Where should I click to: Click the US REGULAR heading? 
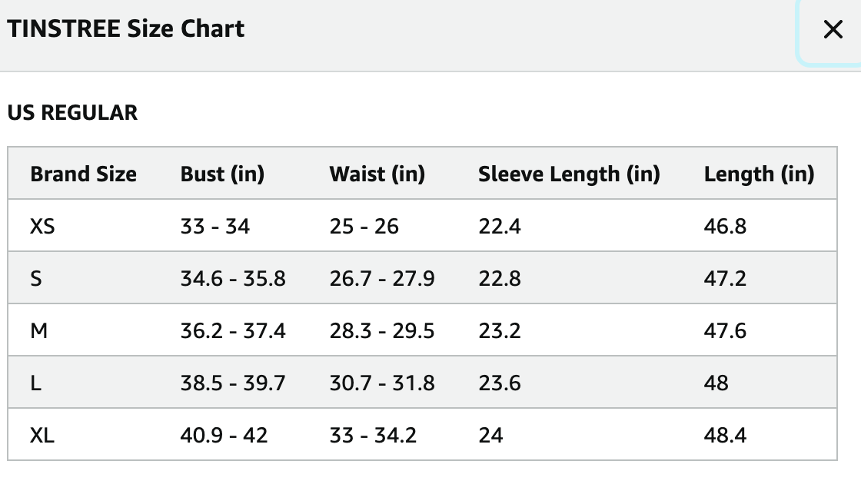(72, 113)
